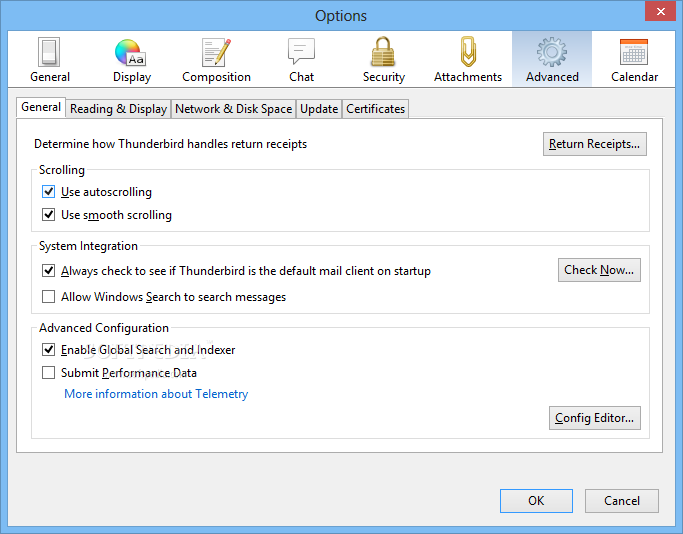
Task: Confirm options with OK
Action: click(536, 501)
